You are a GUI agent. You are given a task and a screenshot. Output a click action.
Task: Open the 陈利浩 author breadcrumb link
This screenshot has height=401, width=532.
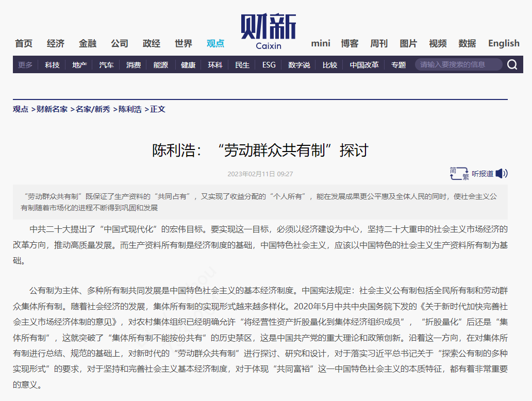130,109
